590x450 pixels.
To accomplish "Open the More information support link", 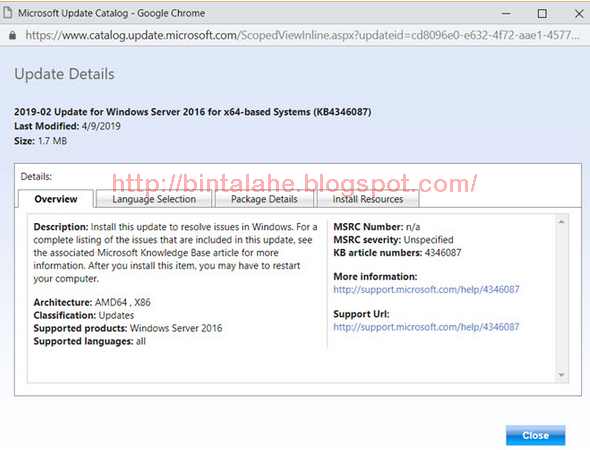I will [426, 289].
